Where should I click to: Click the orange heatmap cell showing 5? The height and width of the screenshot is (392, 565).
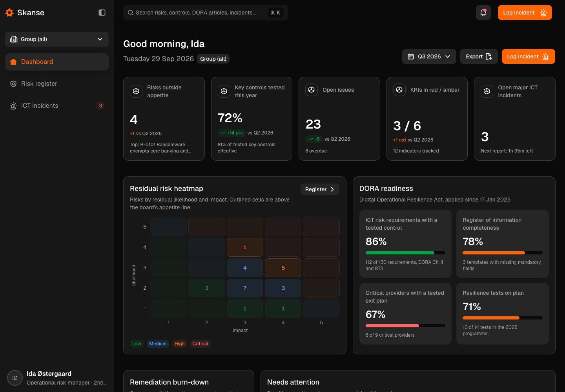tap(283, 268)
